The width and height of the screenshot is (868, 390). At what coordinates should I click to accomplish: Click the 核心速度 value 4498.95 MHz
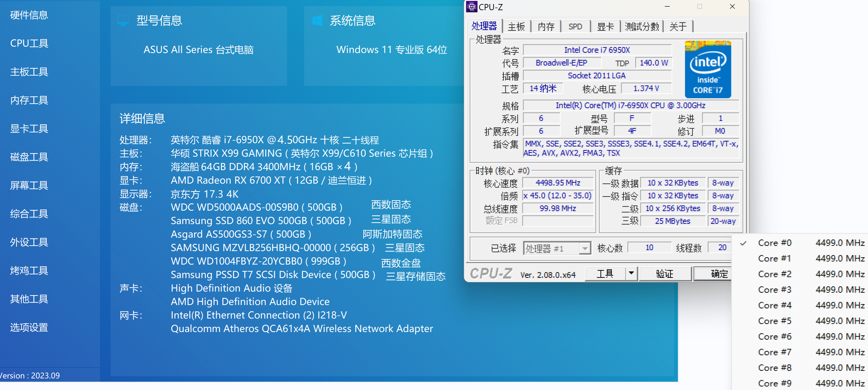click(558, 183)
